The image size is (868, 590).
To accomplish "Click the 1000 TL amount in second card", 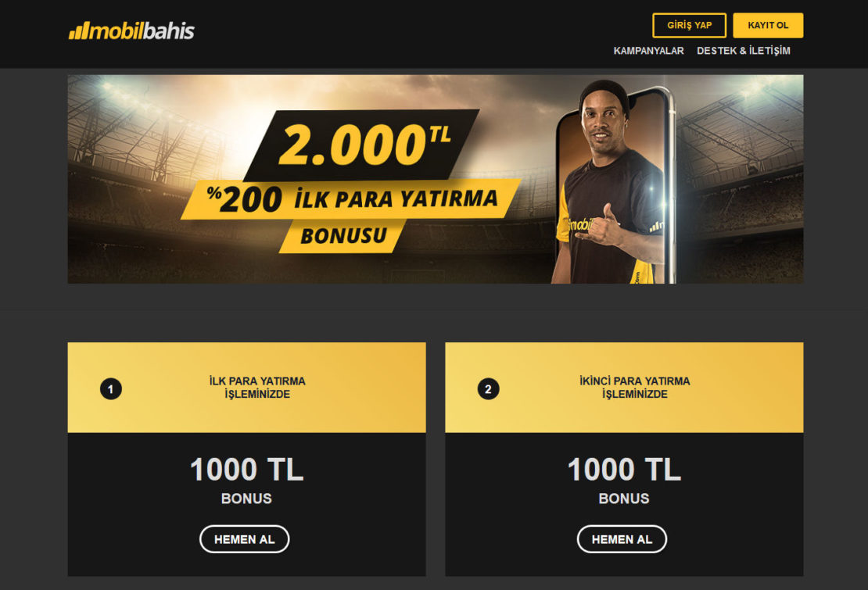I will pyautogui.click(x=625, y=470).
